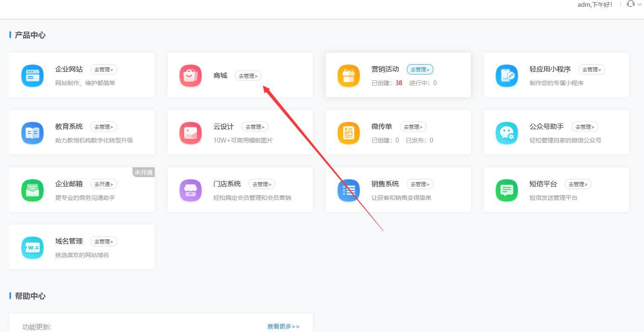Image resolution: width=644 pixels, height=332 pixels.
Task: Open the 门店系统 store icon
Action: 191,190
